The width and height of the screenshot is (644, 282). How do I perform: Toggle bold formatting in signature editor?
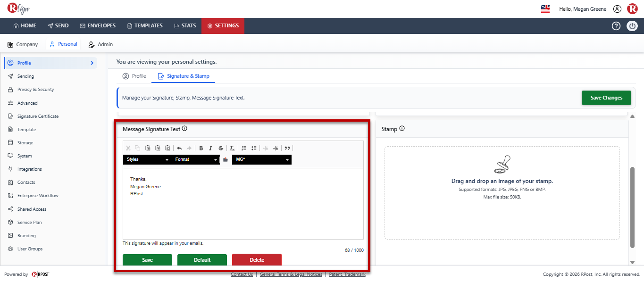tap(201, 148)
